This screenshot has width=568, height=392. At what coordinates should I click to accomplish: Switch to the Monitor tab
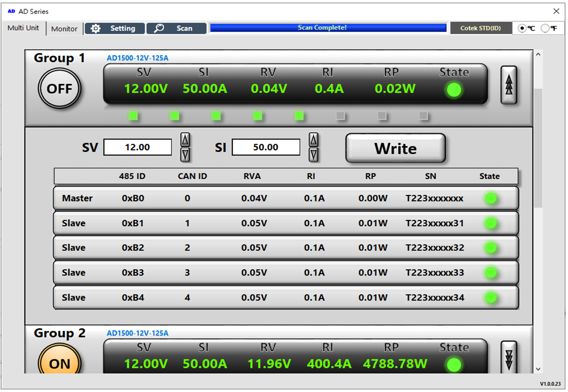64,29
